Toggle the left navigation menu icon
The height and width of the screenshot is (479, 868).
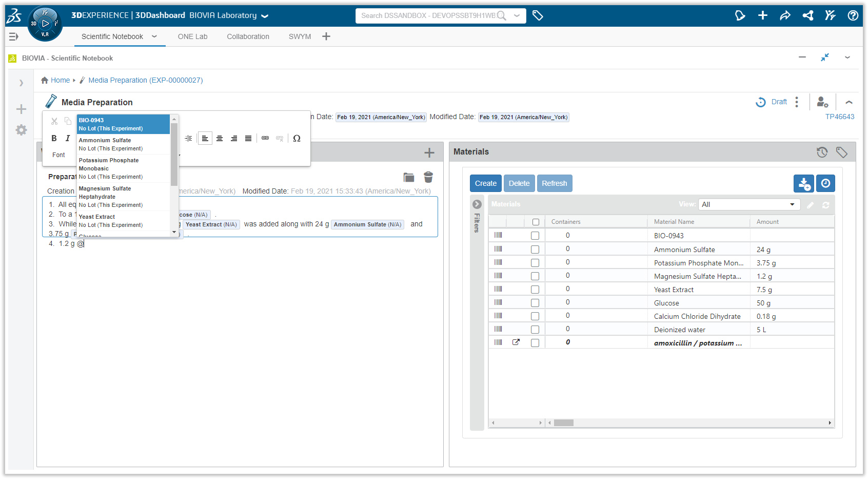click(x=14, y=36)
